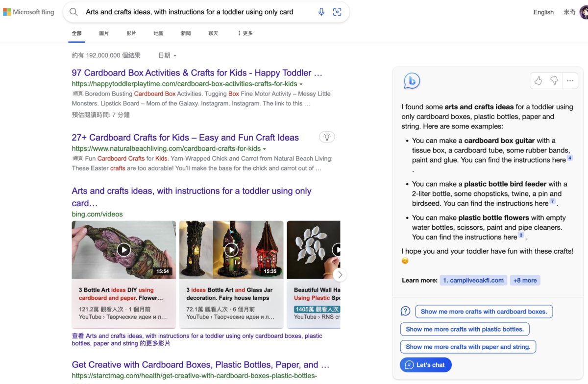Viewport: 588px width, 384px height.
Task: Give the chat answer a thumbs down
Action: coord(554,81)
